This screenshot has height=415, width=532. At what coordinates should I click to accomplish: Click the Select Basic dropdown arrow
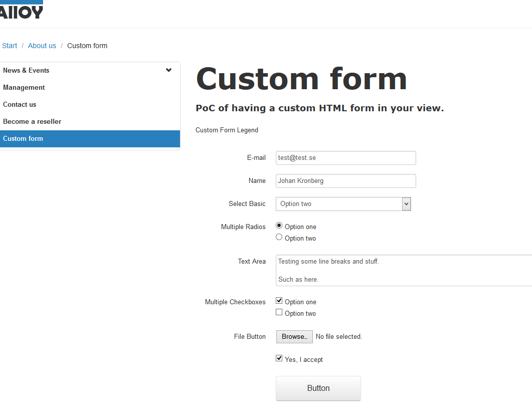[x=406, y=204]
